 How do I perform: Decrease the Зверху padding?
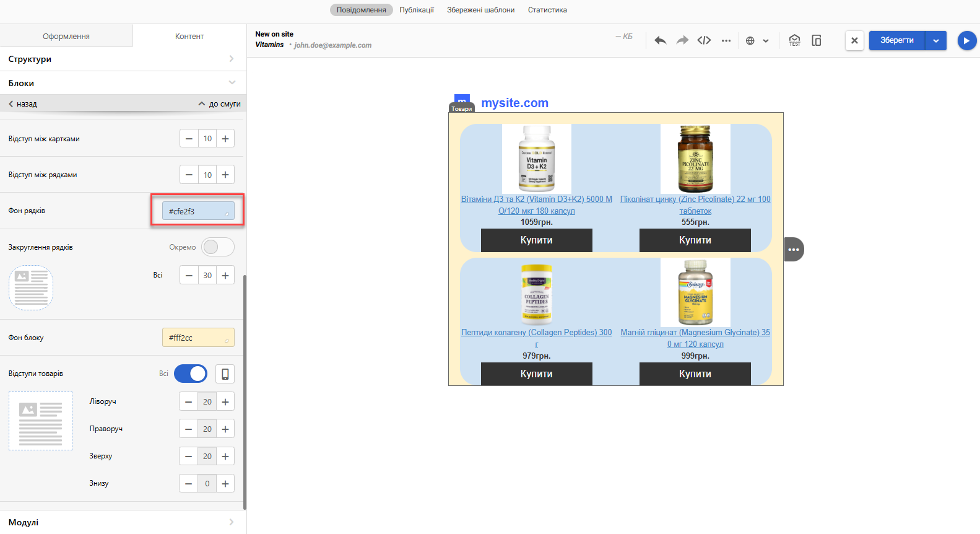189,456
